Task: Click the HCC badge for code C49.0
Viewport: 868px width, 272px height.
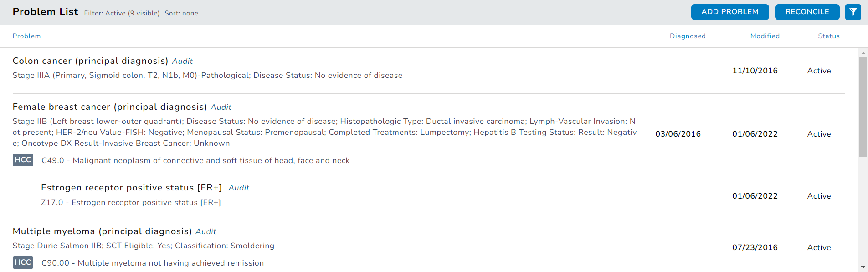Action: 23,160
